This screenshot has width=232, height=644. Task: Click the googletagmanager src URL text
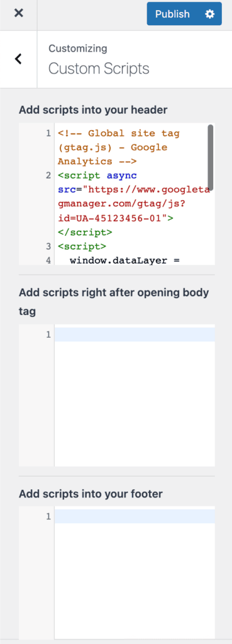click(133, 204)
